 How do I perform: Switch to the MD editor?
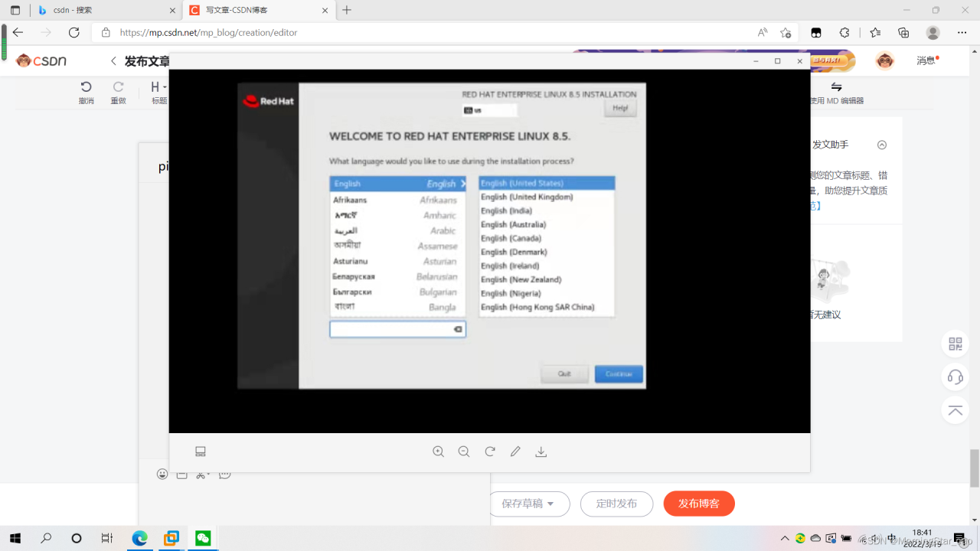pyautogui.click(x=837, y=93)
